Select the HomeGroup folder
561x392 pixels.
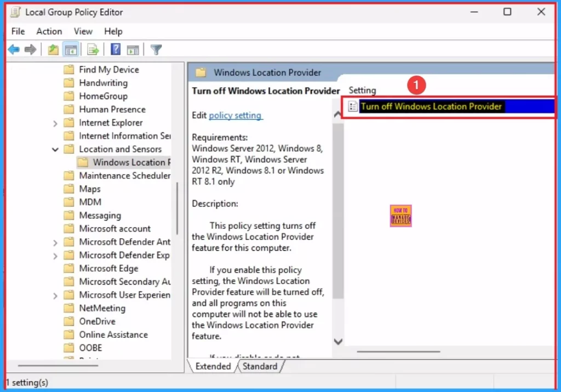(103, 96)
